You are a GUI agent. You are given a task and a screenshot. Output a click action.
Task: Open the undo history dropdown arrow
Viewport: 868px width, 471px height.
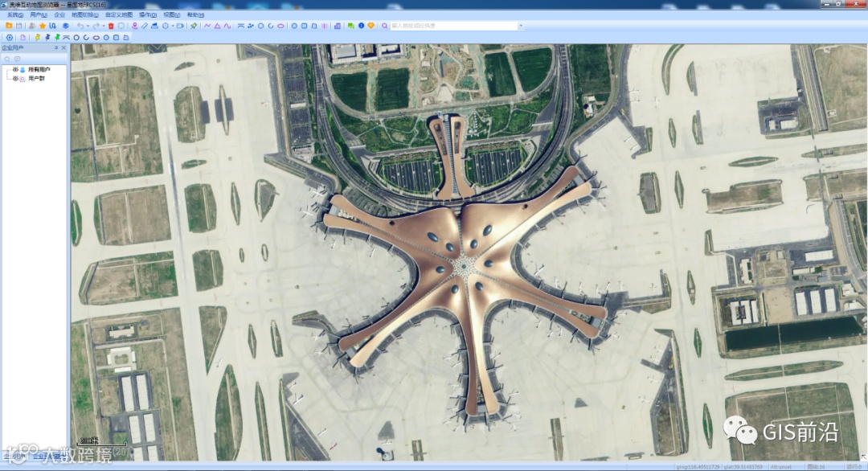tap(88, 26)
